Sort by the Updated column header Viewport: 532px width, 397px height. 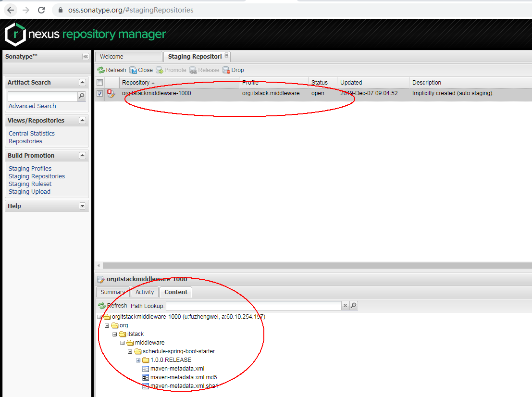tap(373, 83)
